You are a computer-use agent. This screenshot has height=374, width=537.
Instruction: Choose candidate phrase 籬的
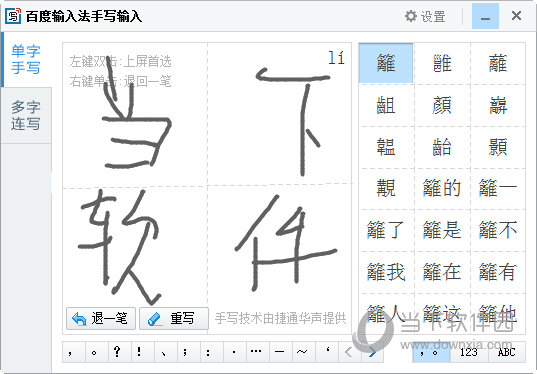point(442,188)
